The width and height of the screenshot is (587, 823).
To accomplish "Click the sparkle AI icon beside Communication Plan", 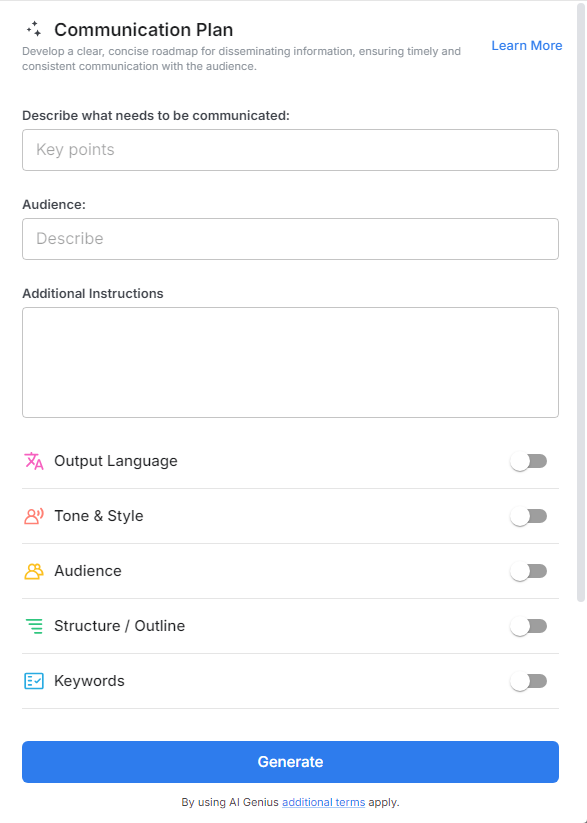I will 35,31.
